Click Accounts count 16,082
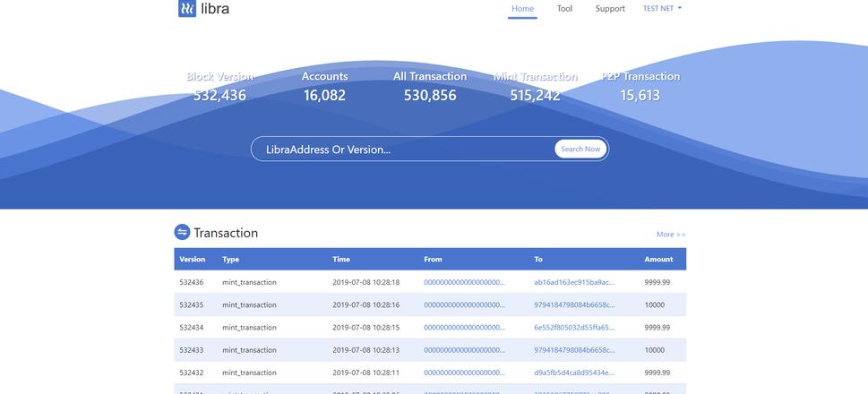This screenshot has height=394, width=868. pos(324,95)
